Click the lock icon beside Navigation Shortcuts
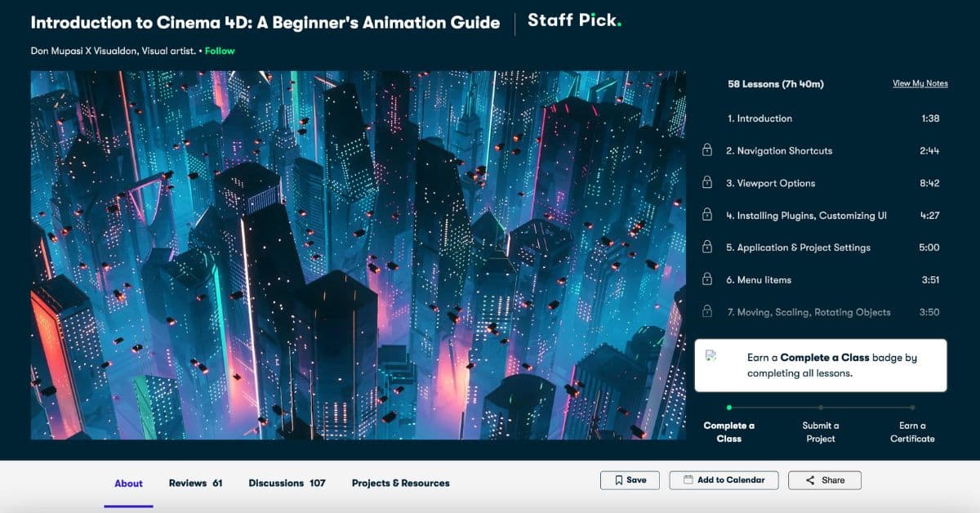The width and height of the screenshot is (980, 513). click(707, 150)
